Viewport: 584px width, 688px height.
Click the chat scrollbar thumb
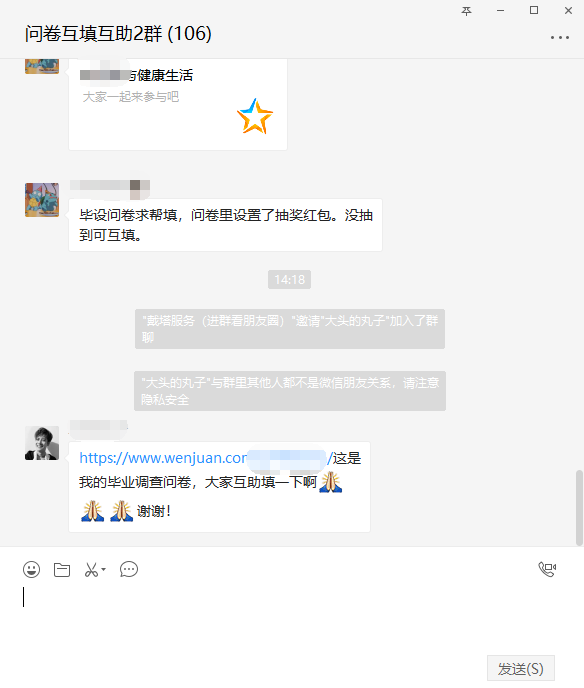pyautogui.click(x=579, y=508)
